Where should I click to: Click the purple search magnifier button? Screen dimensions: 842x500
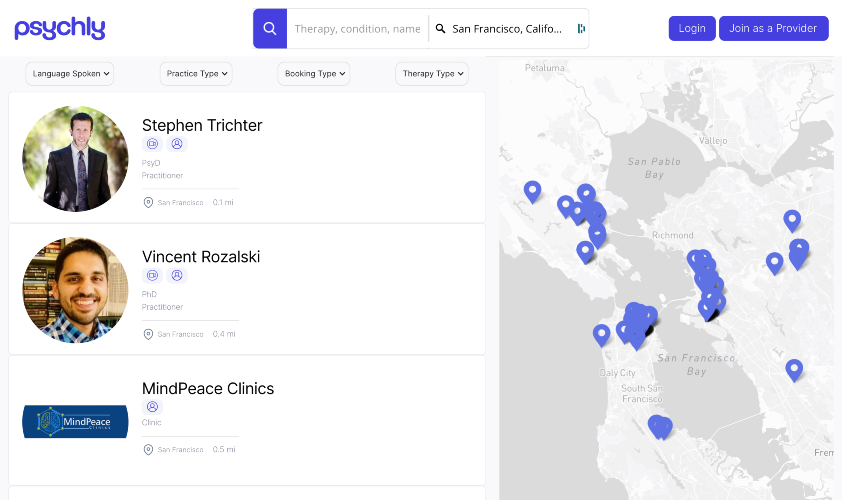270,28
